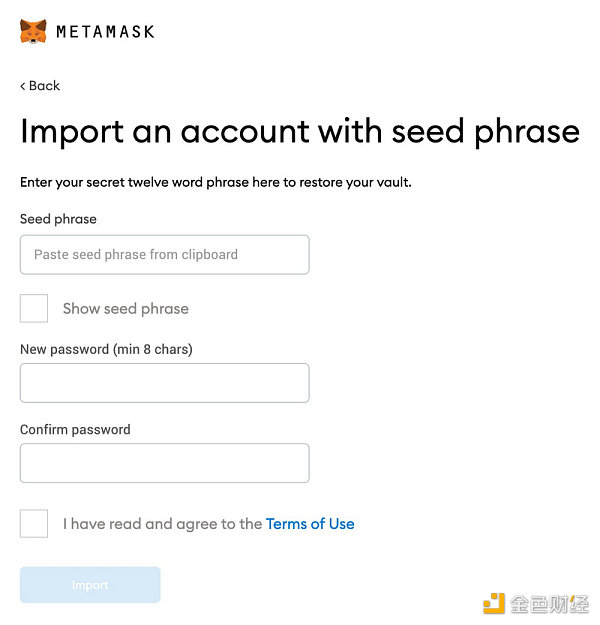Click the 'Confirm password' label
Viewport: 600px width, 625px height.
(75, 429)
